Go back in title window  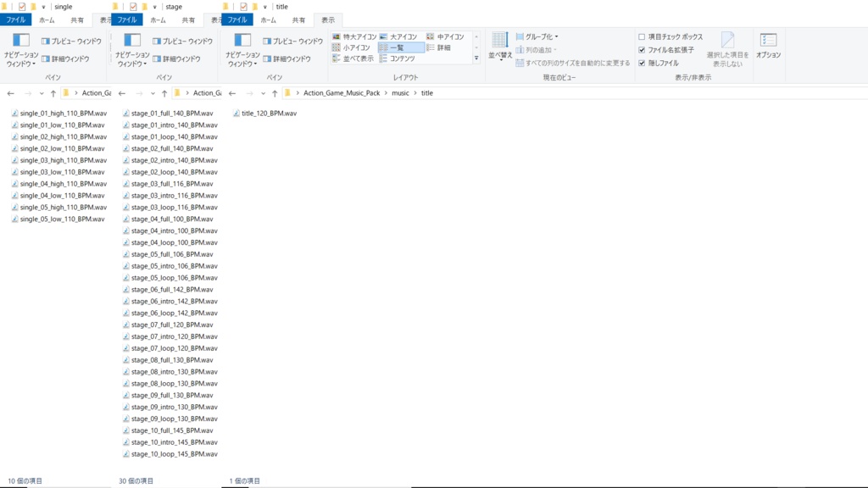(232, 93)
